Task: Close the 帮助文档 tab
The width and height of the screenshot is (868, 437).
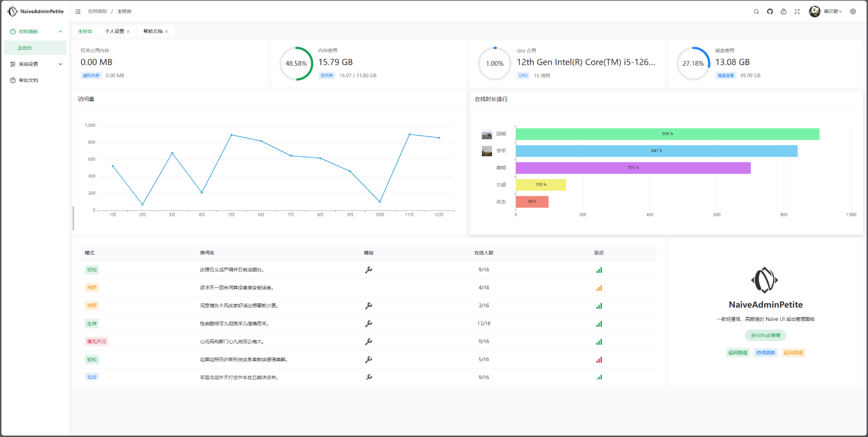Action: [x=167, y=31]
